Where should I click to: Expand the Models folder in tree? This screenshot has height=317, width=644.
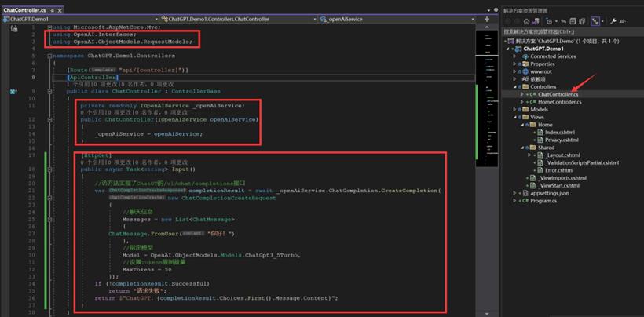514,110
